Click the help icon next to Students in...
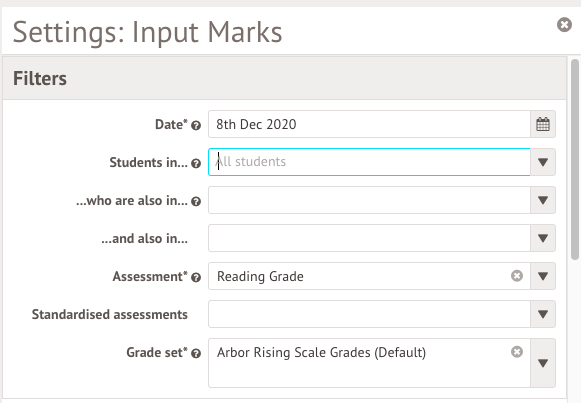The image size is (581, 403). (196, 163)
